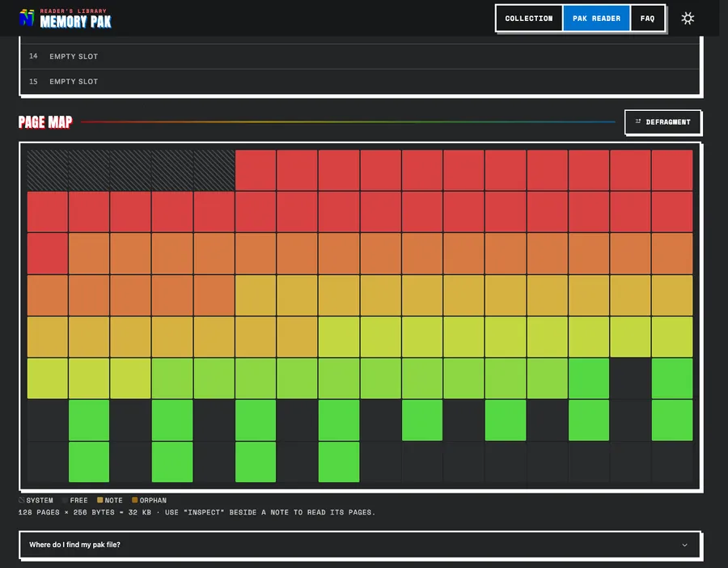
Task: Click the N64 logo icon
Action: pos(27,18)
